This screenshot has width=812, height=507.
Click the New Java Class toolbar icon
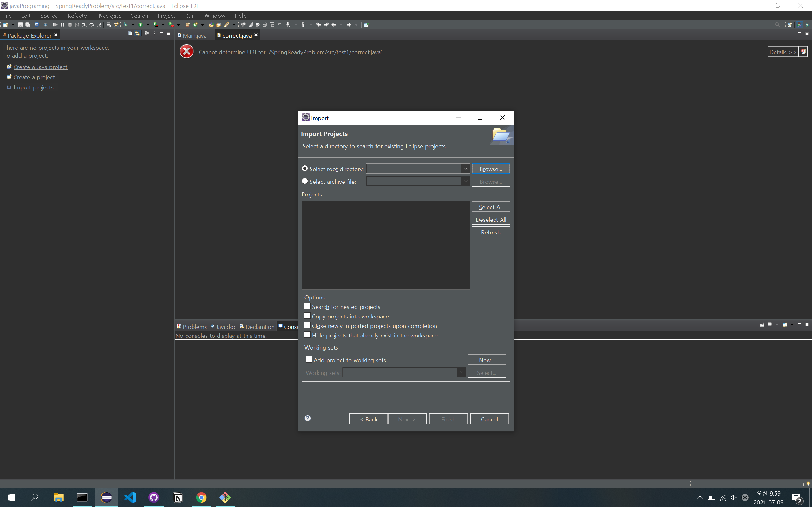tap(195, 25)
